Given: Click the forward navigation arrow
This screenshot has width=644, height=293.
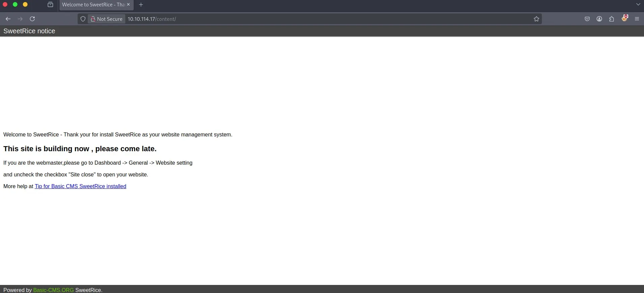Looking at the screenshot, I should point(20,19).
